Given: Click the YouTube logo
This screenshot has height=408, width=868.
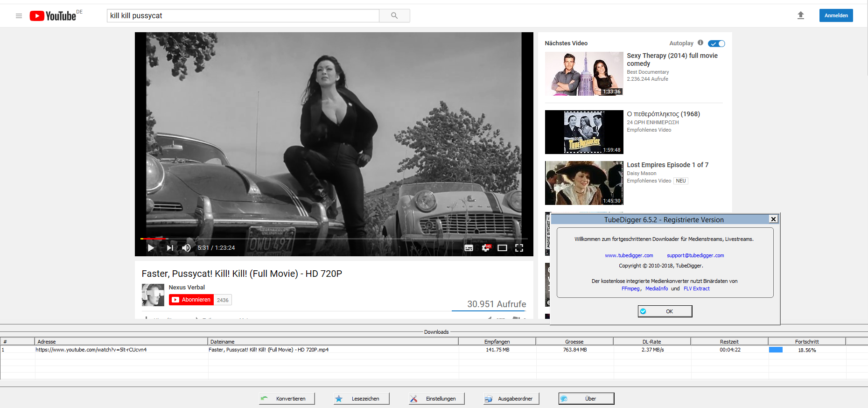Looking at the screenshot, I should [x=53, y=16].
